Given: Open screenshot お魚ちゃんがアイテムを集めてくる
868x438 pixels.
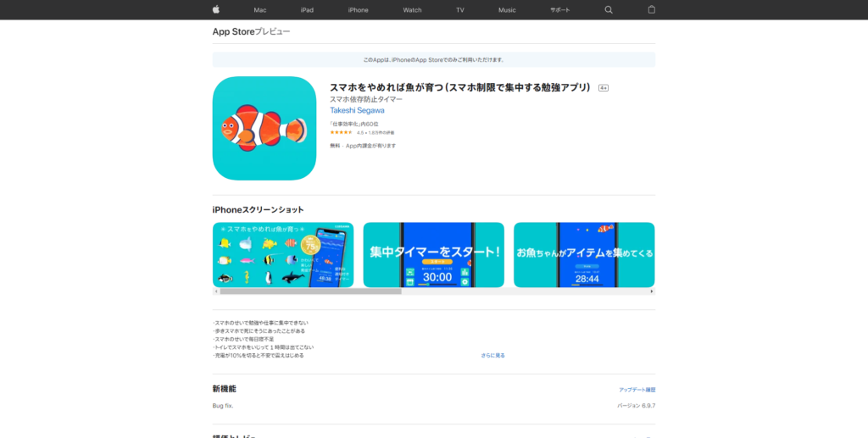Looking at the screenshot, I should pyautogui.click(x=584, y=255).
